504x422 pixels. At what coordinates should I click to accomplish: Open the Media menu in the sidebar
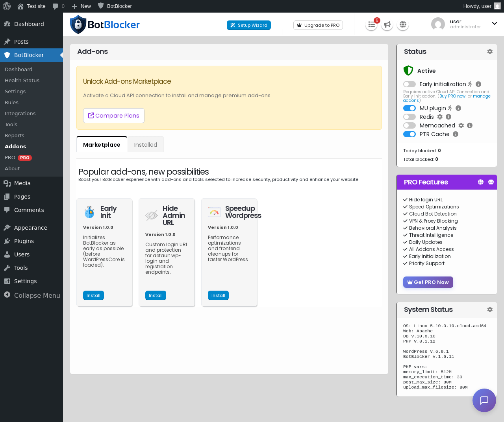coord(31,183)
